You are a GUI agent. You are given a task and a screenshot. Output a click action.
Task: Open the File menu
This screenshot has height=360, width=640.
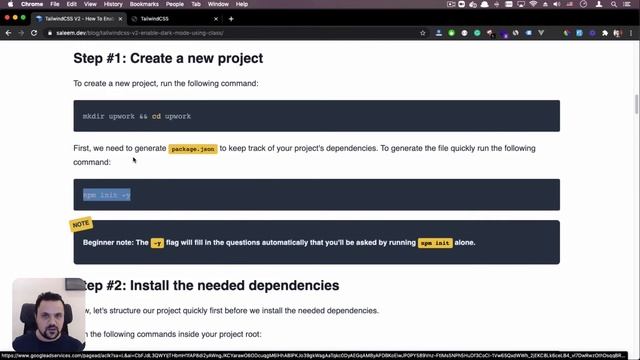click(55, 4)
